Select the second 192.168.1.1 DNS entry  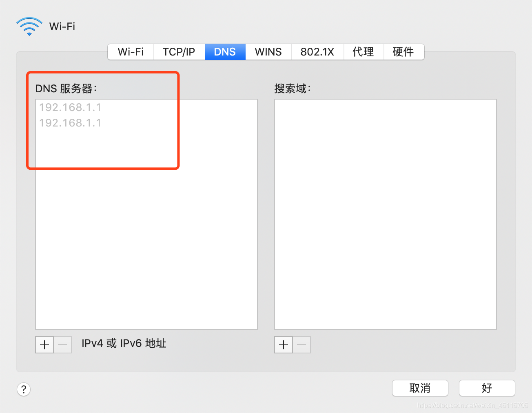(x=146, y=123)
